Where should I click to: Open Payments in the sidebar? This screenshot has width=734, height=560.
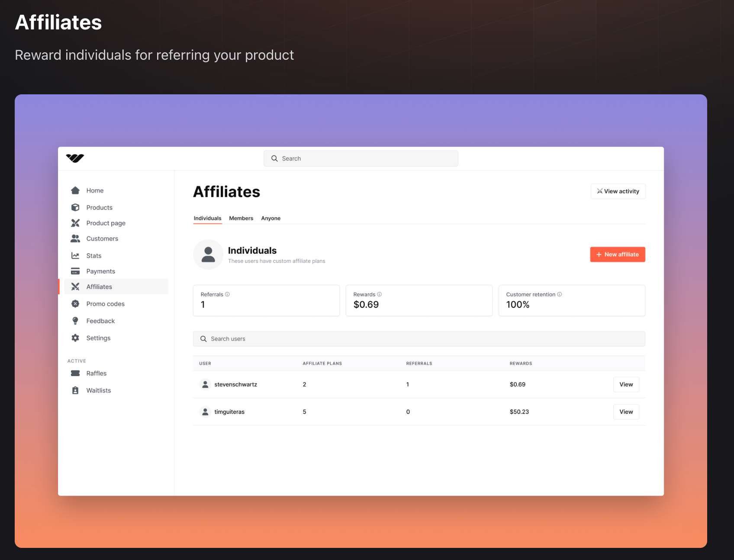pyautogui.click(x=116, y=271)
